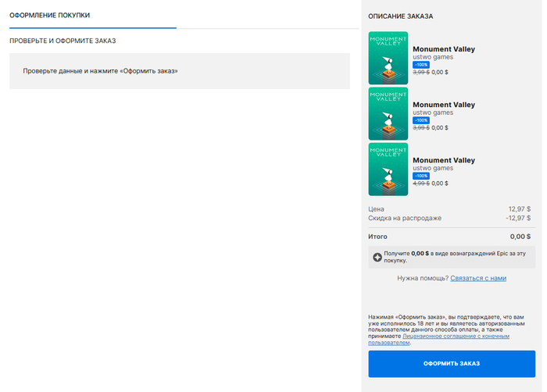Click the ОПИСАНИЕ ЗАКАЗА header
547x392 pixels.
pos(400,16)
